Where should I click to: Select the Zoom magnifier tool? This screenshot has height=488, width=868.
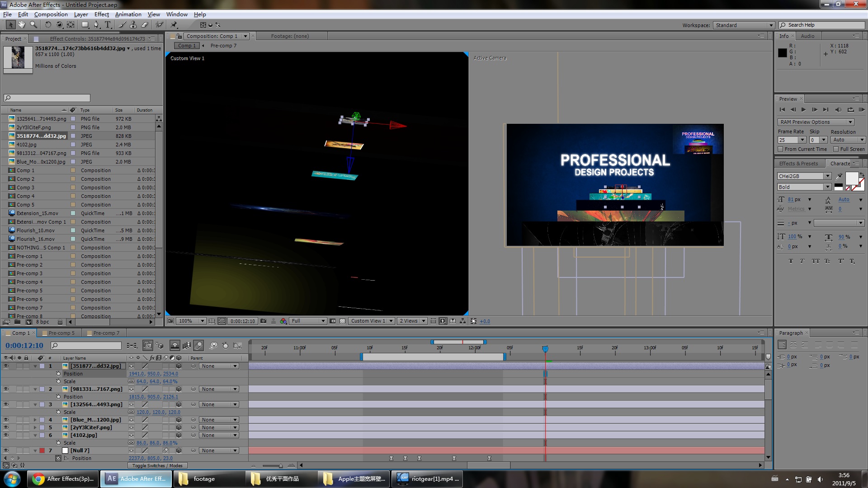point(33,25)
